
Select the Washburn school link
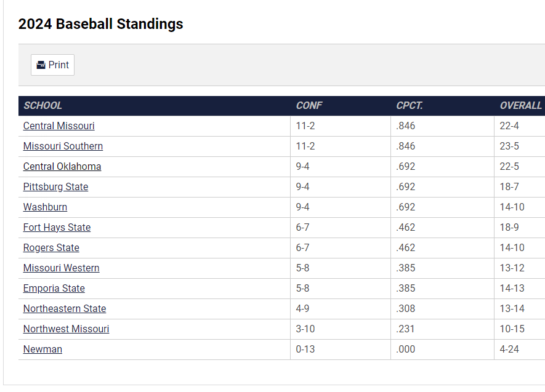click(45, 207)
